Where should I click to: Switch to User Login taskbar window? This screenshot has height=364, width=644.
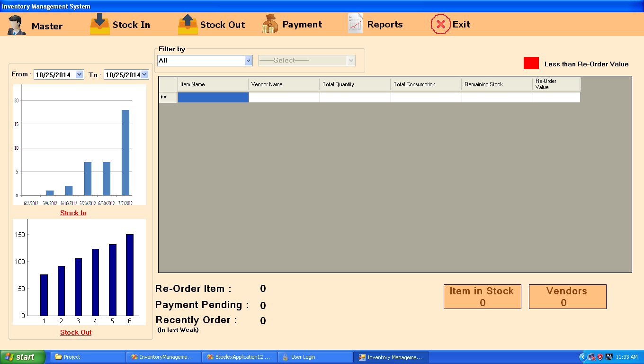pos(315,357)
